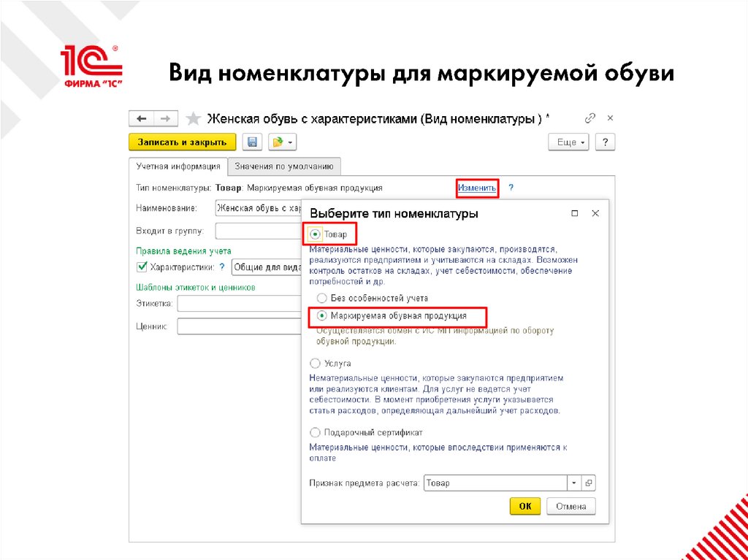This screenshot has height=560, width=748.
Task: Go back with the left arrow button
Action: [141, 119]
